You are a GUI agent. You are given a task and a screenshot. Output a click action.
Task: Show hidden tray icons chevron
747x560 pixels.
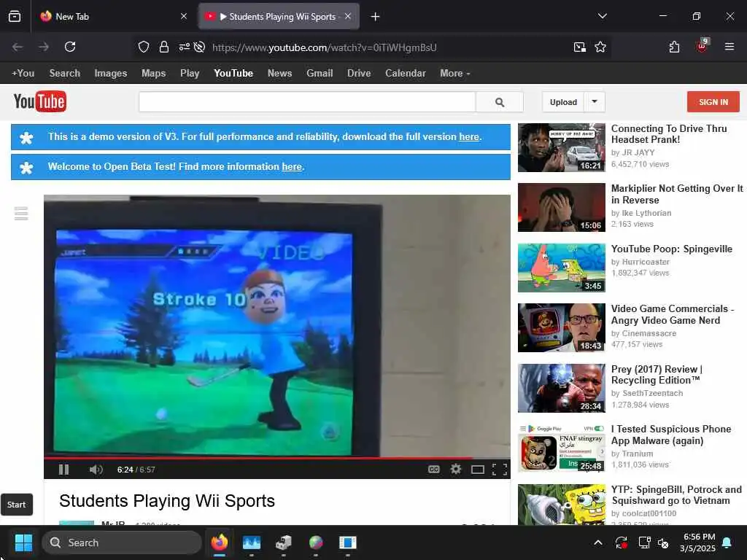click(x=598, y=542)
